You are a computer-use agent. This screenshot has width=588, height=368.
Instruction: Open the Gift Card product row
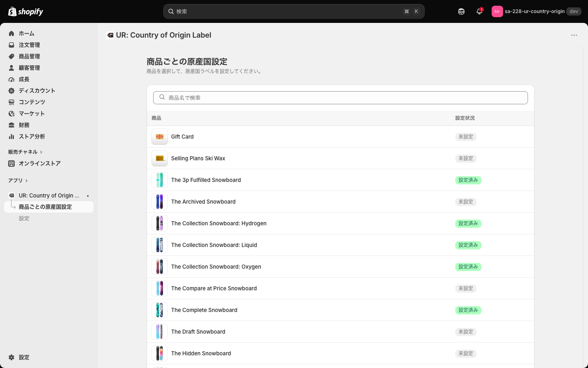click(x=341, y=137)
